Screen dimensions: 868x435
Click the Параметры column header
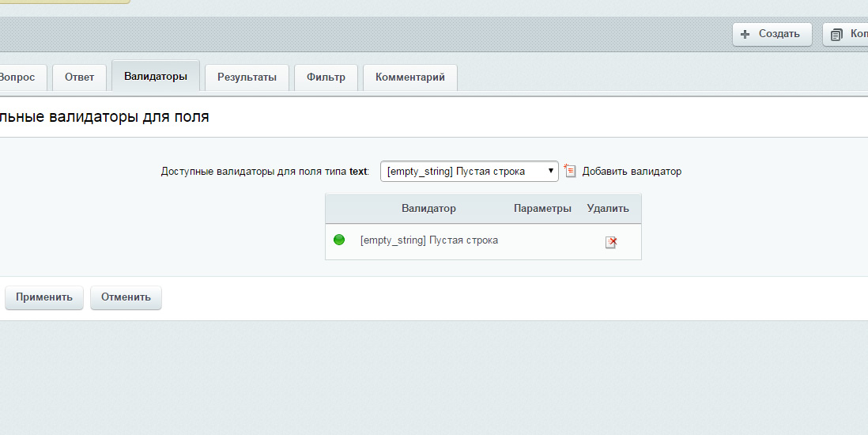point(542,208)
